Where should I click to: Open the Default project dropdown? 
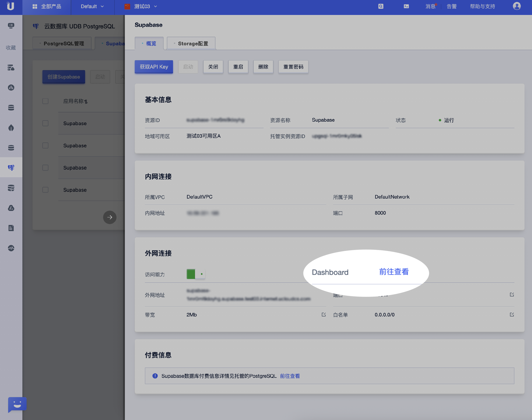point(92,6)
